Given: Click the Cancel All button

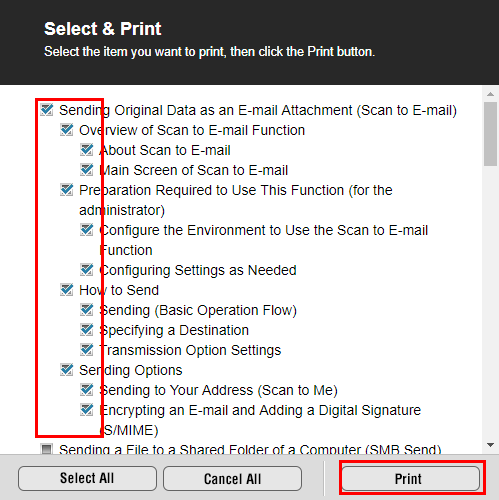Looking at the screenshot, I should 232,478.
